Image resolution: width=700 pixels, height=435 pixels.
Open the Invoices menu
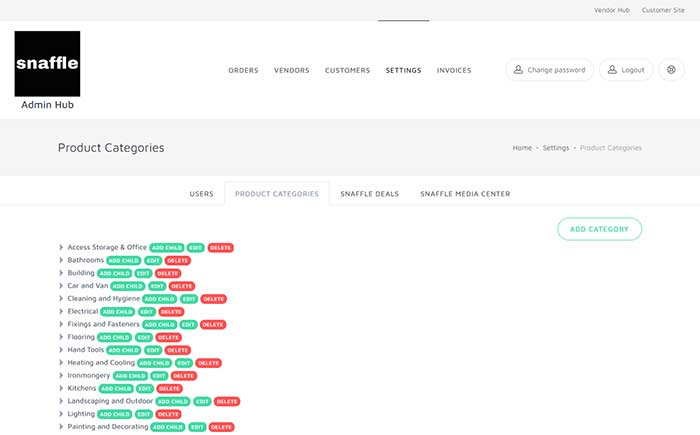(x=454, y=70)
